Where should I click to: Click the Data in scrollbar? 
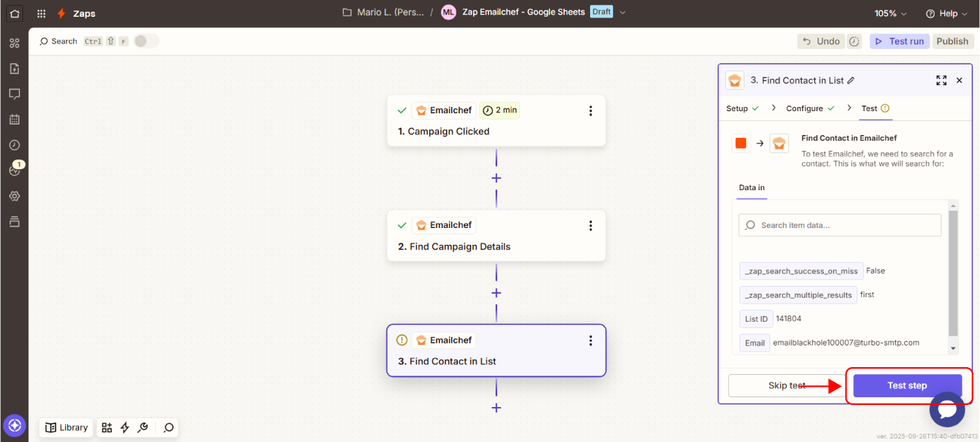(x=953, y=273)
